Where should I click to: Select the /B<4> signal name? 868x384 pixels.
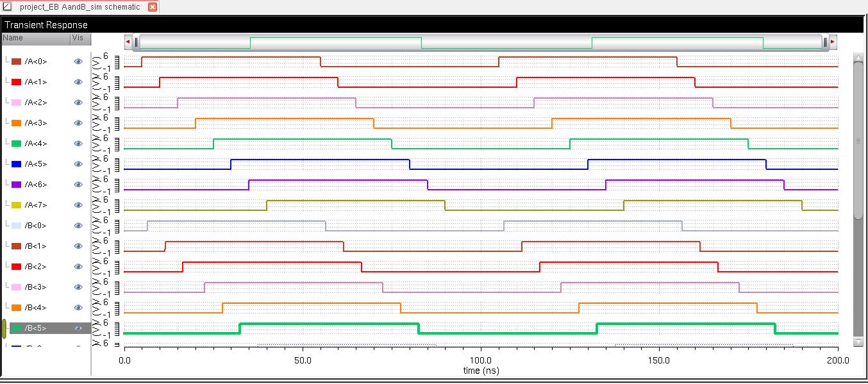pos(35,308)
